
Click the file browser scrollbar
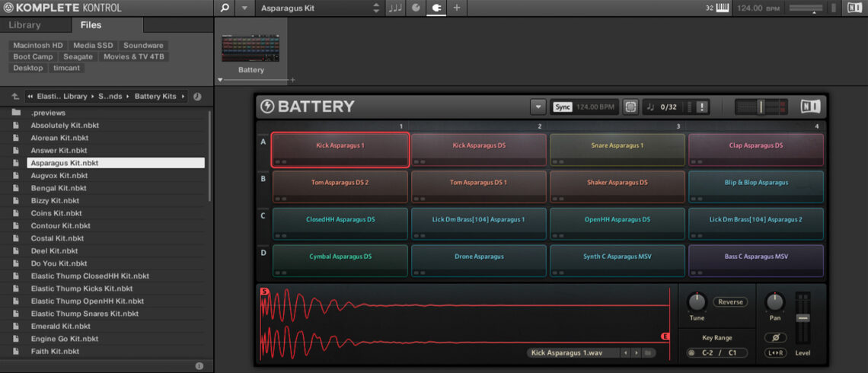[x=209, y=156]
